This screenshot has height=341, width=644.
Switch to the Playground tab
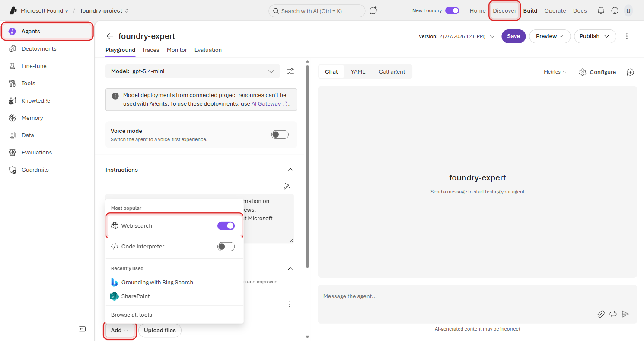pyautogui.click(x=121, y=50)
